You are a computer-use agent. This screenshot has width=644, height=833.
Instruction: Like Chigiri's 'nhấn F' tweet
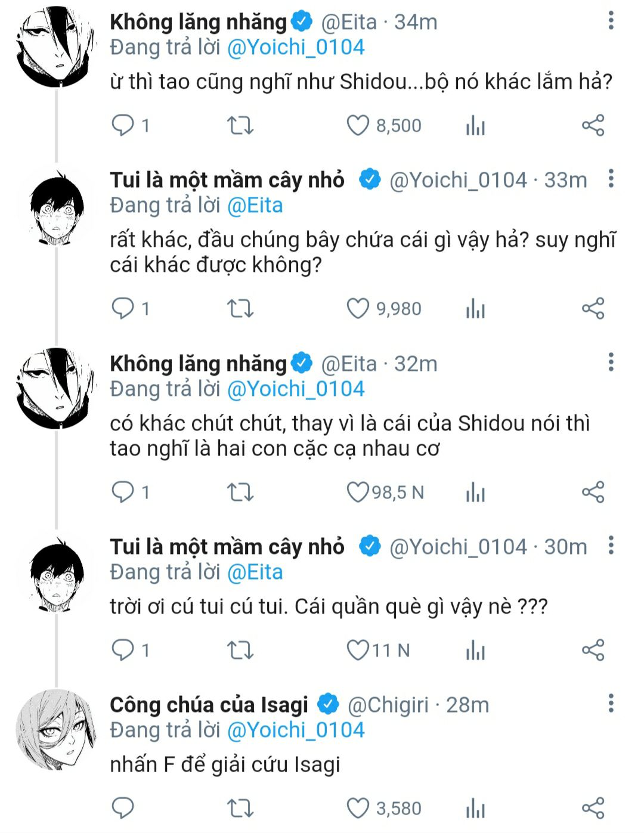point(358,809)
